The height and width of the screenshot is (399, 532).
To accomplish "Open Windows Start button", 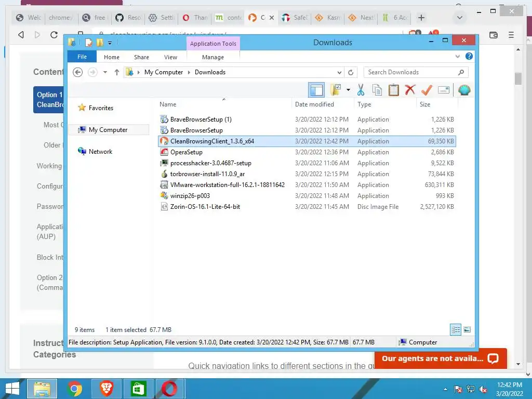I will tap(12, 389).
